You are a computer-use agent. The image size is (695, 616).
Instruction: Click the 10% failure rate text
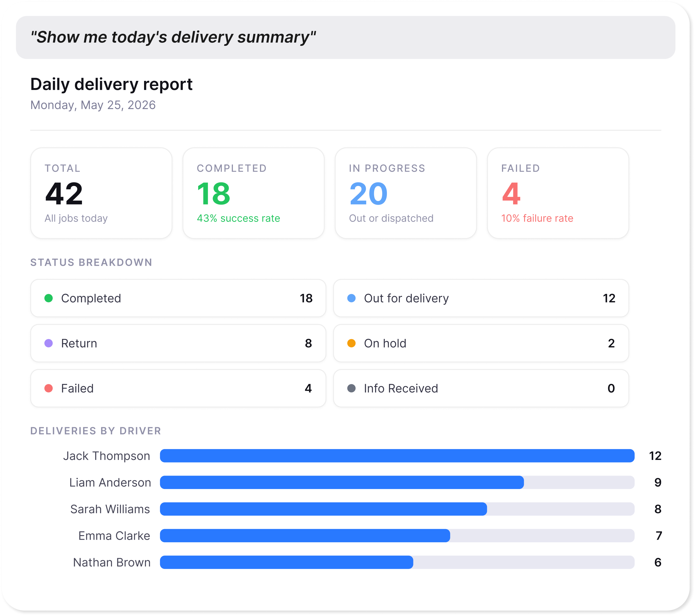coord(537,218)
